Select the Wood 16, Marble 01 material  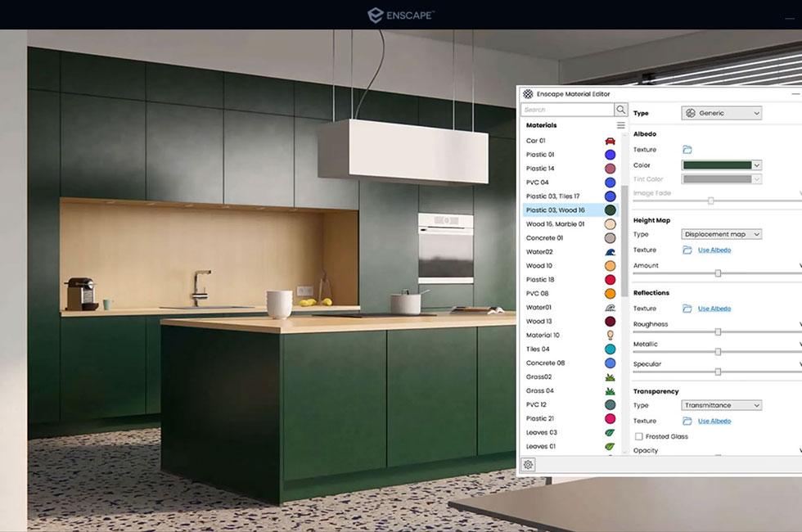click(x=570, y=224)
